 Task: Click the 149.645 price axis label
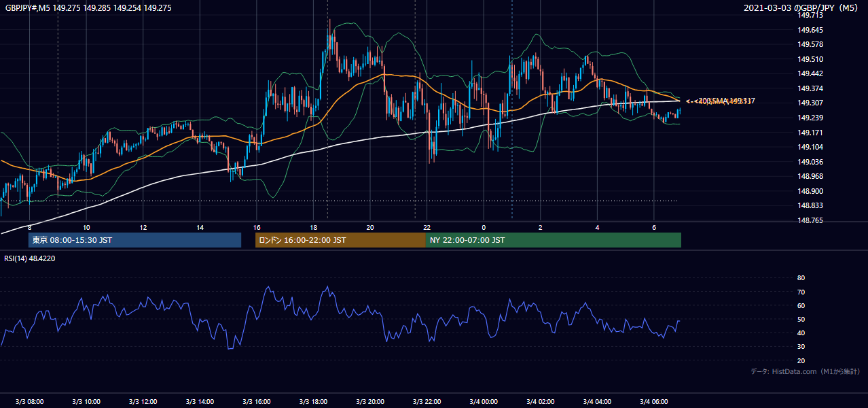click(x=810, y=30)
